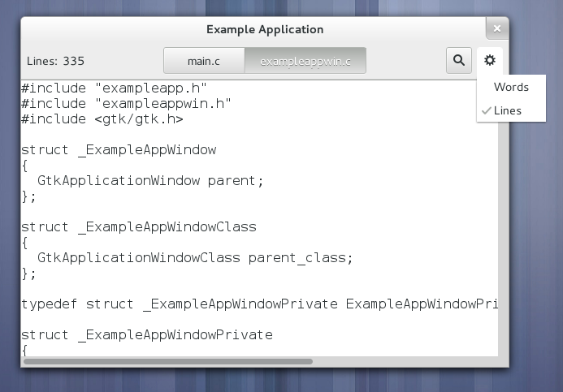Click the "struct _ExampleAppWindowPrivate" line
The image size is (563, 392).
146,335
